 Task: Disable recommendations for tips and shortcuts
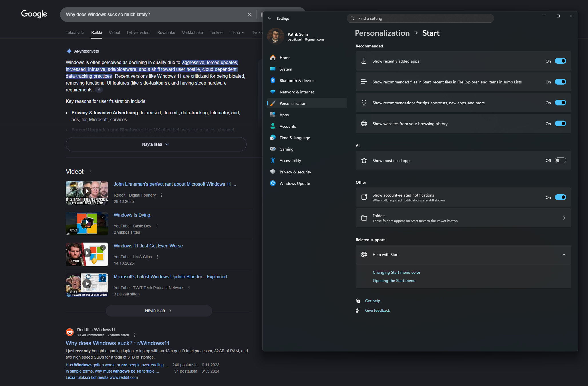click(561, 103)
